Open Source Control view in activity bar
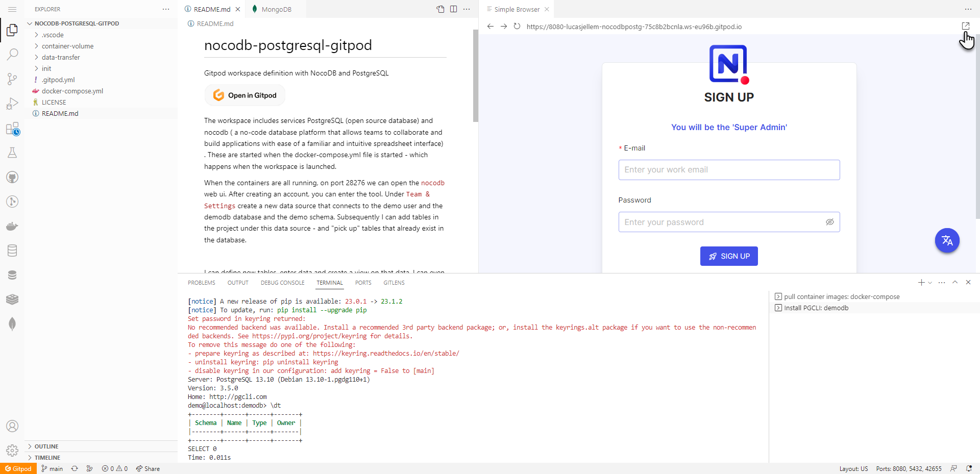Image resolution: width=980 pixels, height=474 pixels. (x=12, y=79)
